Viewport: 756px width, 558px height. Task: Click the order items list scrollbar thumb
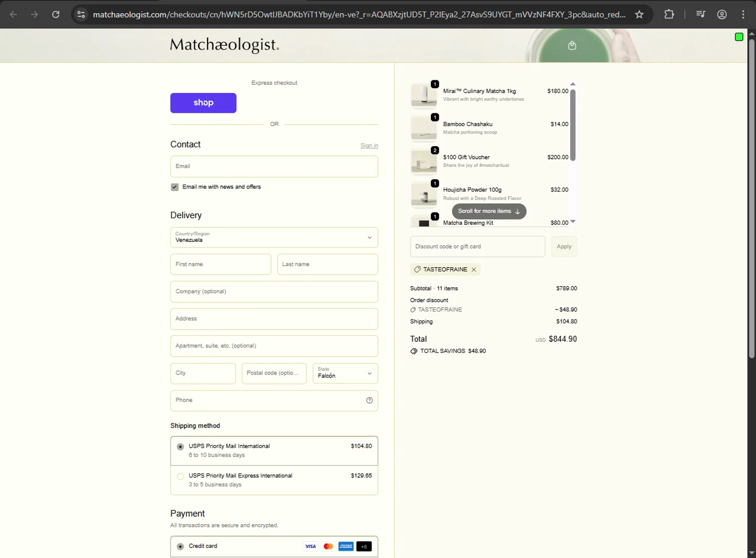coord(573,125)
